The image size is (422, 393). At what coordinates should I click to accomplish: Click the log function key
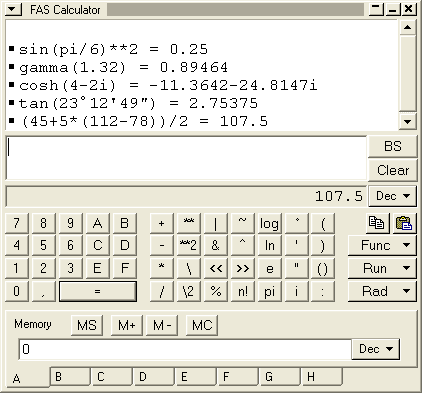click(x=269, y=223)
